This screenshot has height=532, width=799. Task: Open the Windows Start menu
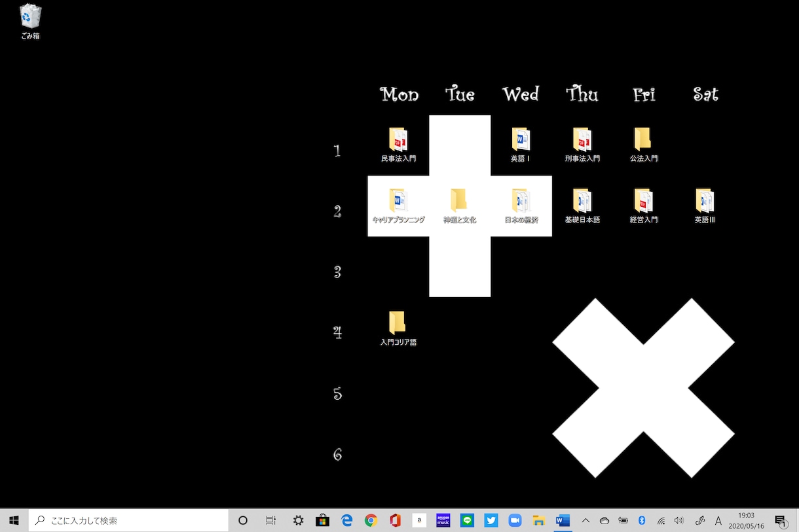tap(14, 520)
